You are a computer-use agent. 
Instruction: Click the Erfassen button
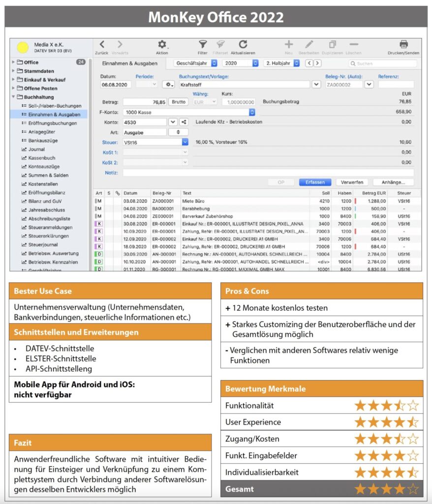tap(315, 182)
